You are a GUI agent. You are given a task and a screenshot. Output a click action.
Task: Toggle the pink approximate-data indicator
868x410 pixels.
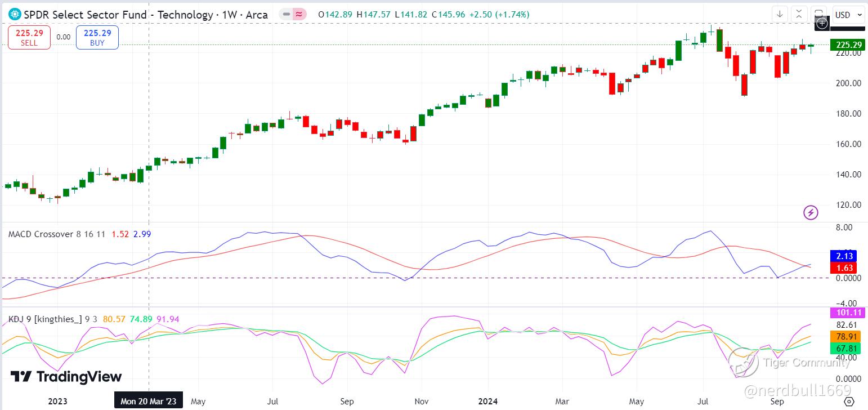point(300,15)
